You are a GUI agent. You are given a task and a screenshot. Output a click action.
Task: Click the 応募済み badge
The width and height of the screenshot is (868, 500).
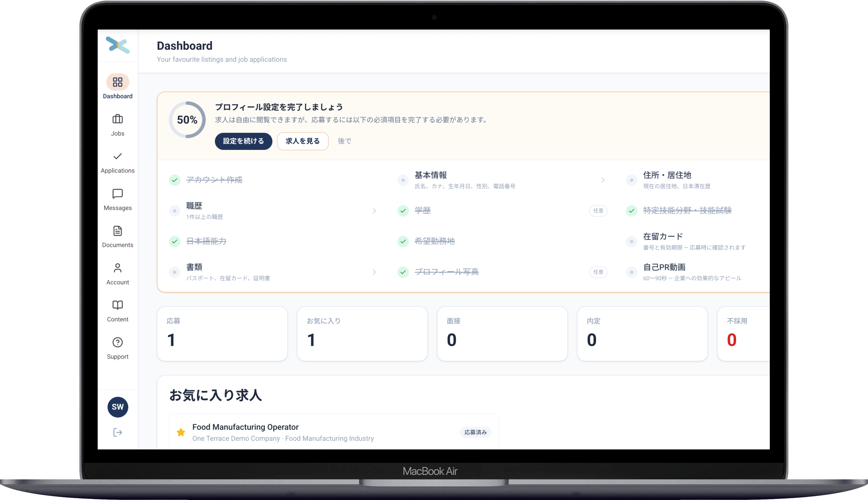(476, 432)
